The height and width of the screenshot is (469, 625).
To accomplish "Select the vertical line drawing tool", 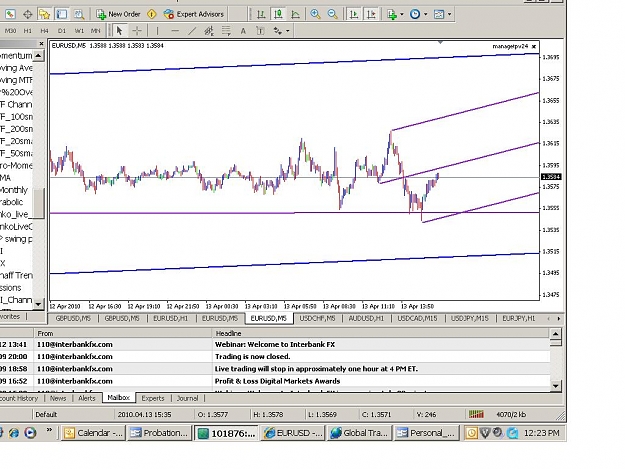I will pos(157,31).
